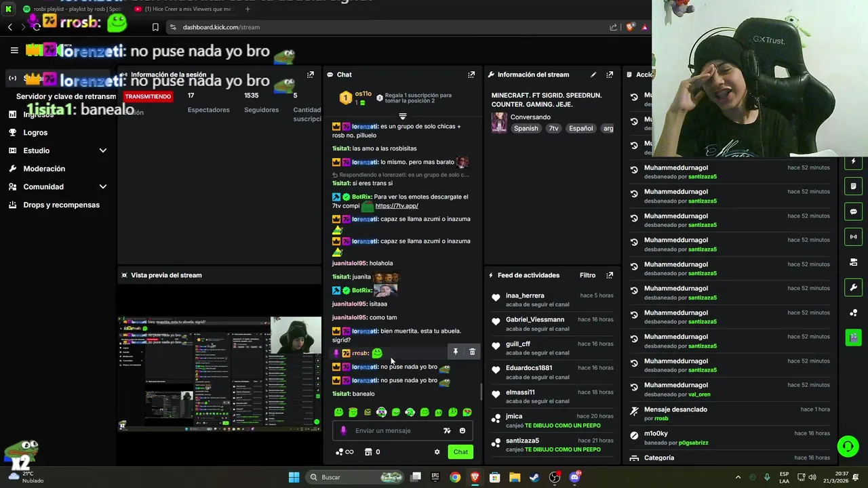The width and height of the screenshot is (868, 488).
Task: Bookmark this page in the browser
Action: pyautogui.click(x=155, y=27)
